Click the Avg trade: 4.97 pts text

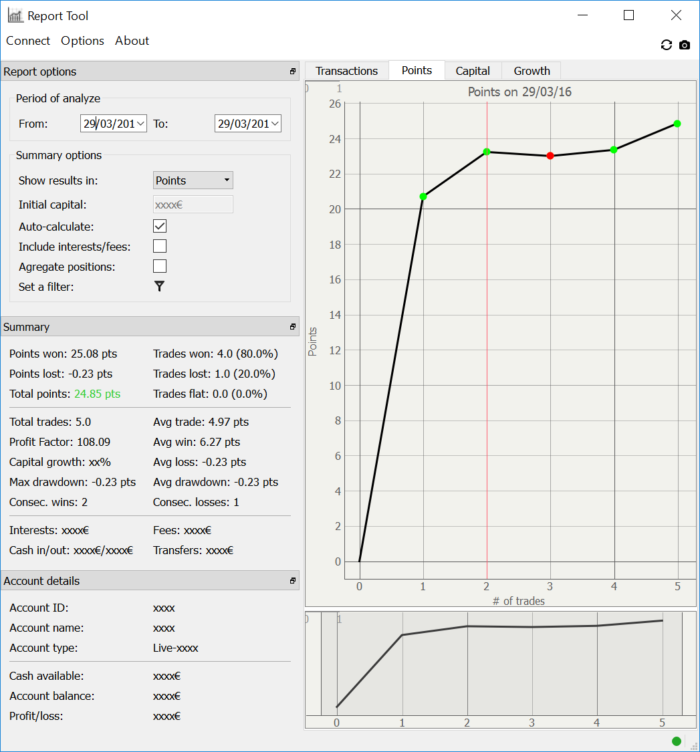(201, 422)
